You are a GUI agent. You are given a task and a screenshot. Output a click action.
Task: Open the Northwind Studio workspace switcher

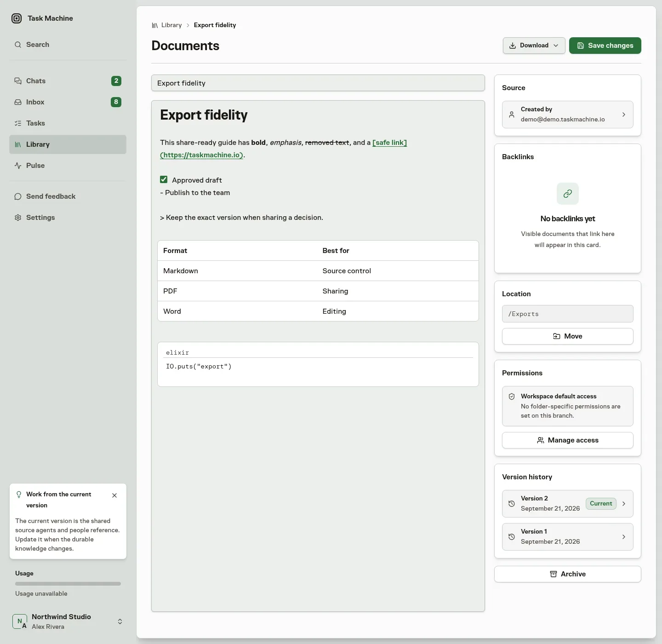pyautogui.click(x=68, y=621)
